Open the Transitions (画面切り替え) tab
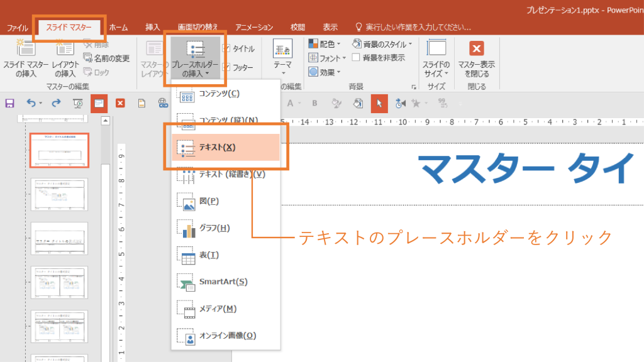 [197, 28]
